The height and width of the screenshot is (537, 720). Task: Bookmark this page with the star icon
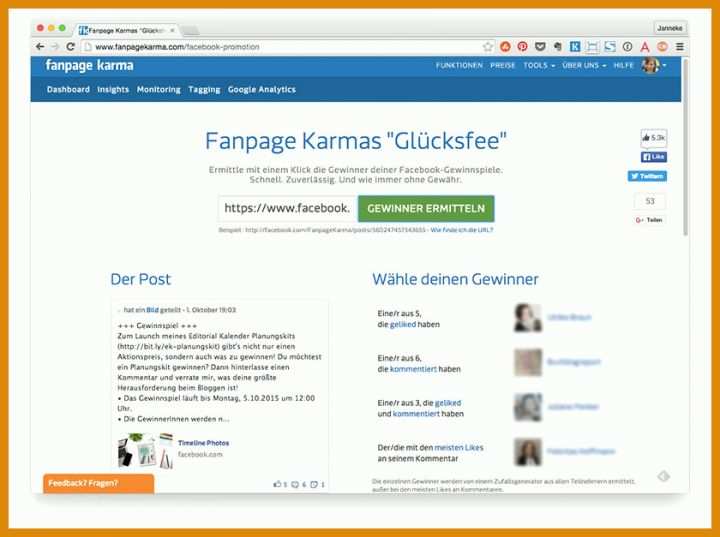[488, 47]
